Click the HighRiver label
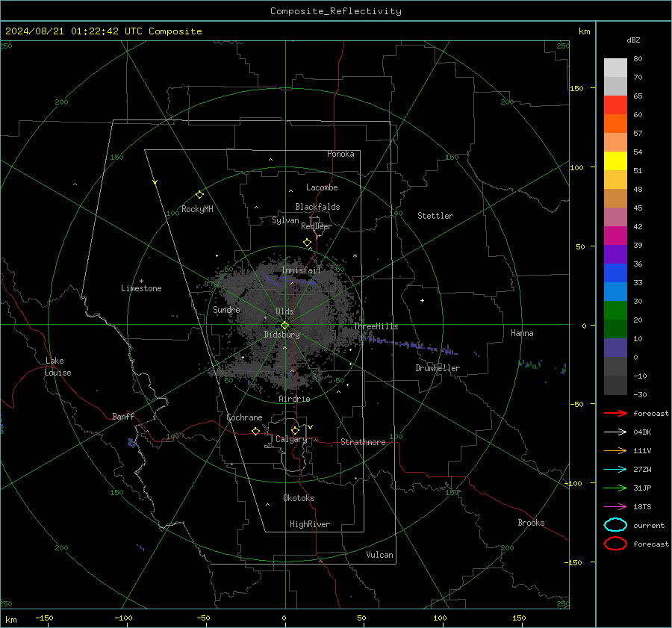This screenshot has width=672, height=628. (x=310, y=524)
